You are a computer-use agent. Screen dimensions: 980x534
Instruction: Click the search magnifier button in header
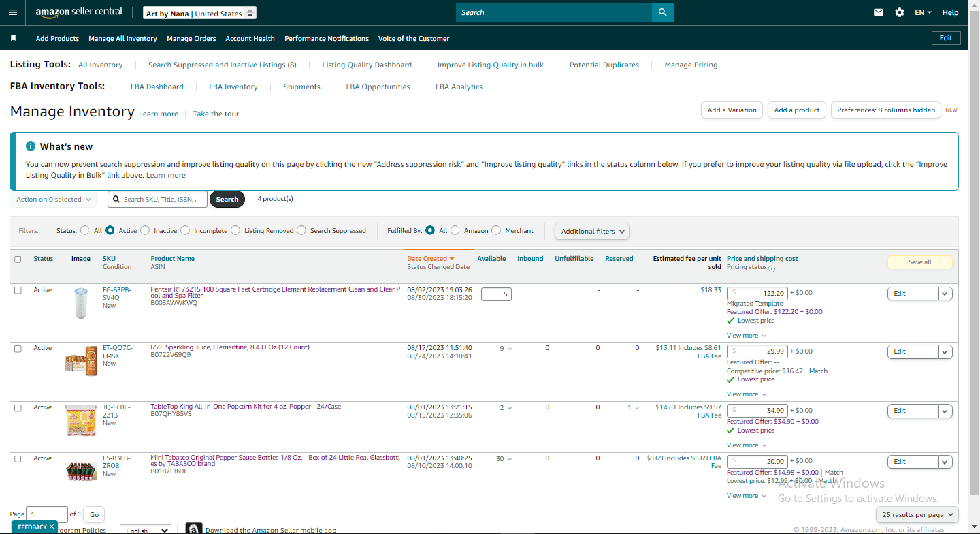coord(662,12)
